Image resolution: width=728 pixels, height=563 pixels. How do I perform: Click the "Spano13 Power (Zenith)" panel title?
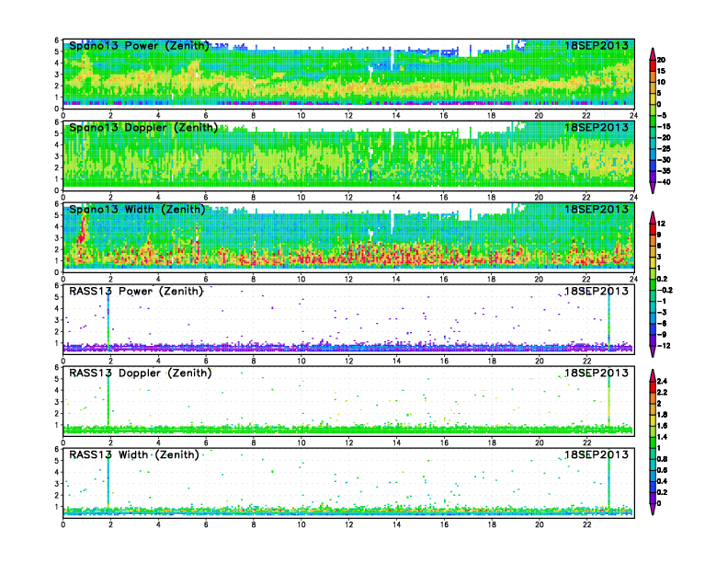[140, 45]
